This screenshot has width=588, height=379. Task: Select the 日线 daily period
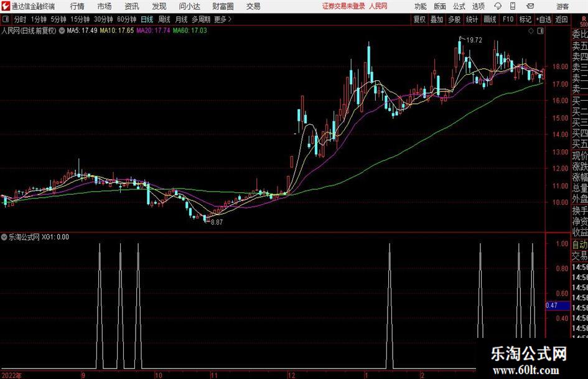147,19
